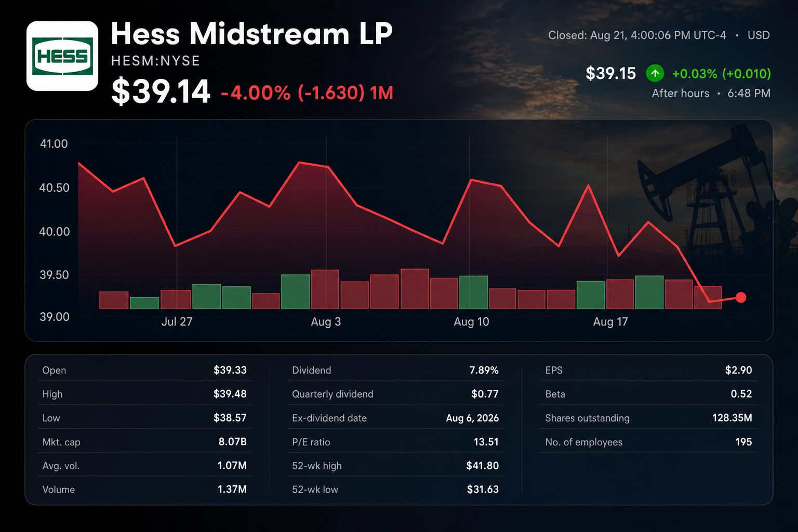This screenshot has width=798, height=532.
Task: Click the Low value "$38.57"
Action: [x=230, y=418]
